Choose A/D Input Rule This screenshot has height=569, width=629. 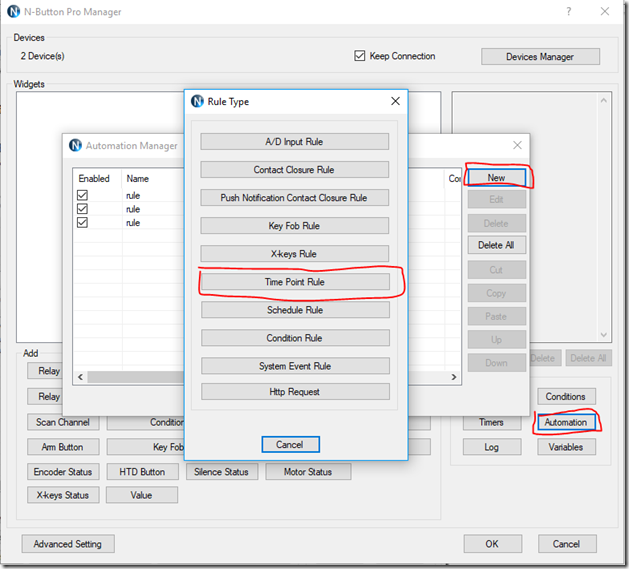294,142
